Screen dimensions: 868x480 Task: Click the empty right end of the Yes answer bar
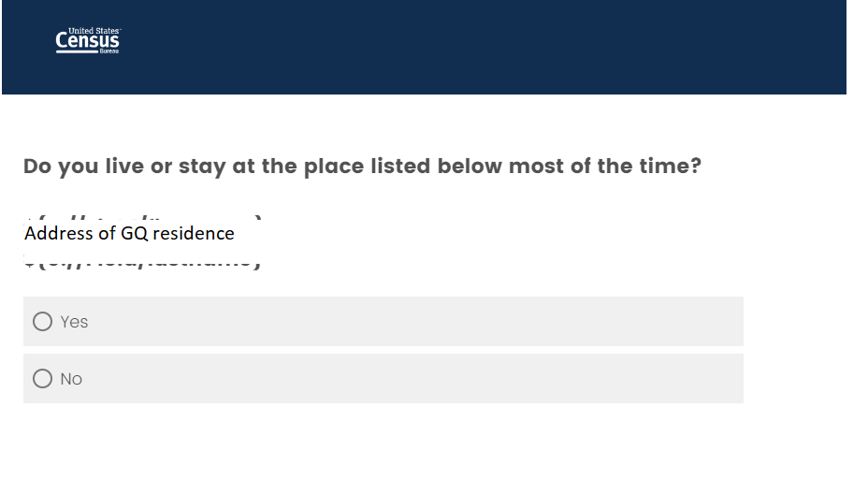[692, 322]
